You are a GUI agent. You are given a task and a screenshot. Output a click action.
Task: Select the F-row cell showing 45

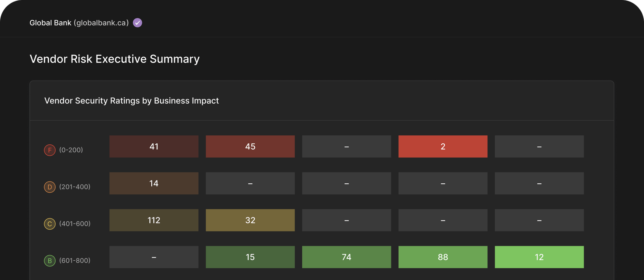pos(250,147)
